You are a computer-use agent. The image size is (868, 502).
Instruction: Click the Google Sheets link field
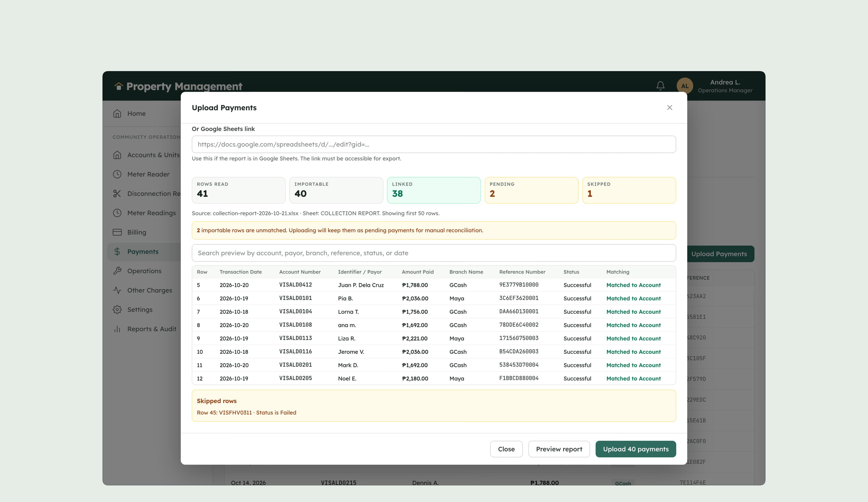click(434, 144)
